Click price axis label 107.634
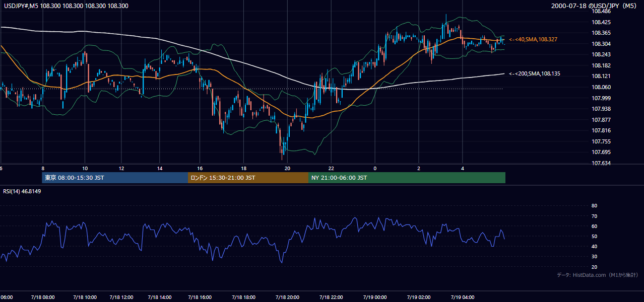This screenshot has height=302, width=644. pyautogui.click(x=601, y=163)
